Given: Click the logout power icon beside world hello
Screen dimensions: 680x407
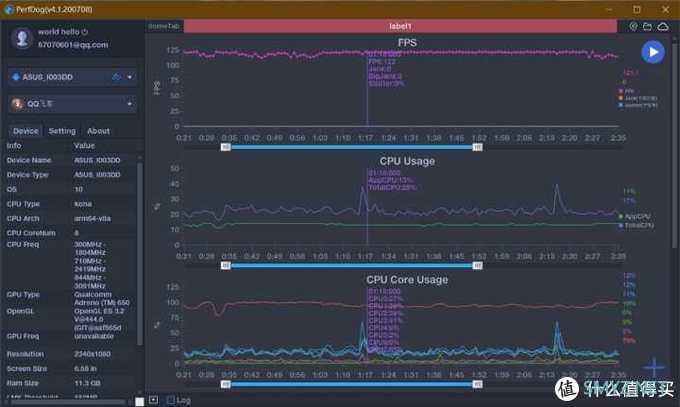Looking at the screenshot, I should tap(85, 32).
